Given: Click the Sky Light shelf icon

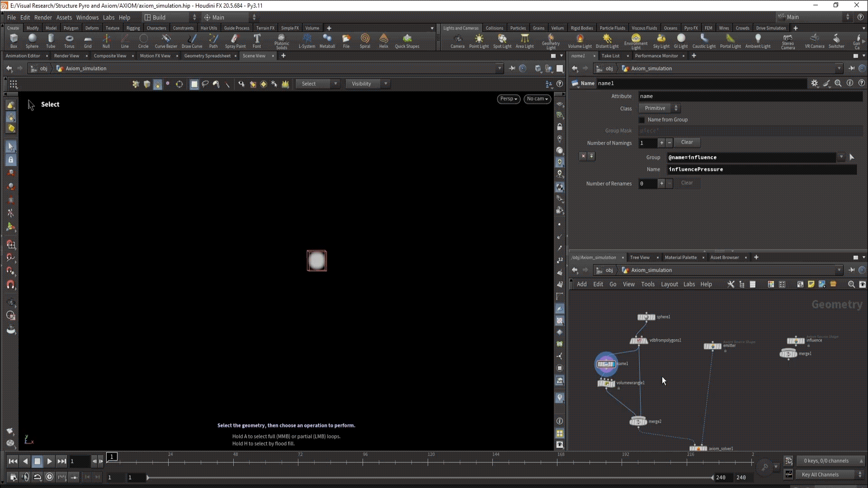Looking at the screenshot, I should tap(661, 41).
